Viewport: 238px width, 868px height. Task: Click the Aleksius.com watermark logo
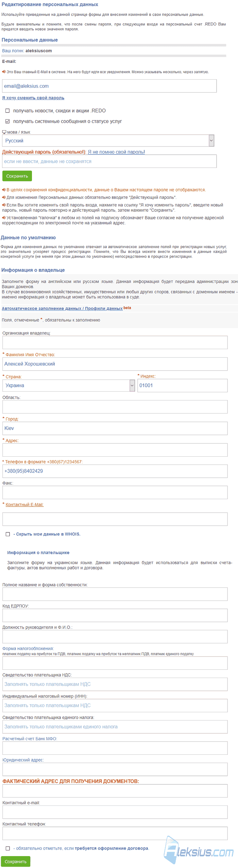pos(199,850)
